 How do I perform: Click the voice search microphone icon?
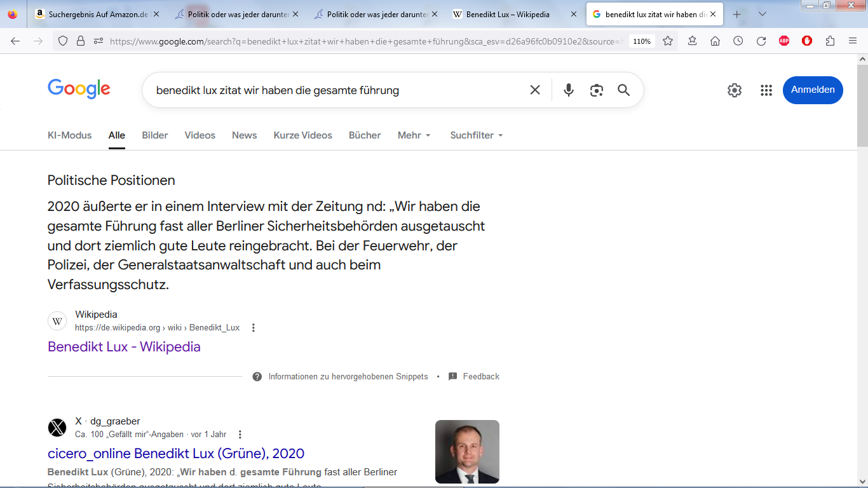coord(569,90)
